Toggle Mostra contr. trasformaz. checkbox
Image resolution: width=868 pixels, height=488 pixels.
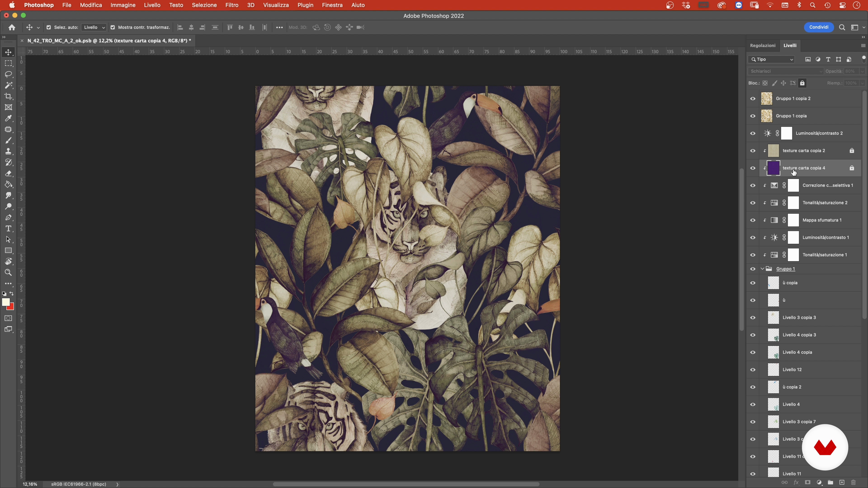tap(113, 27)
